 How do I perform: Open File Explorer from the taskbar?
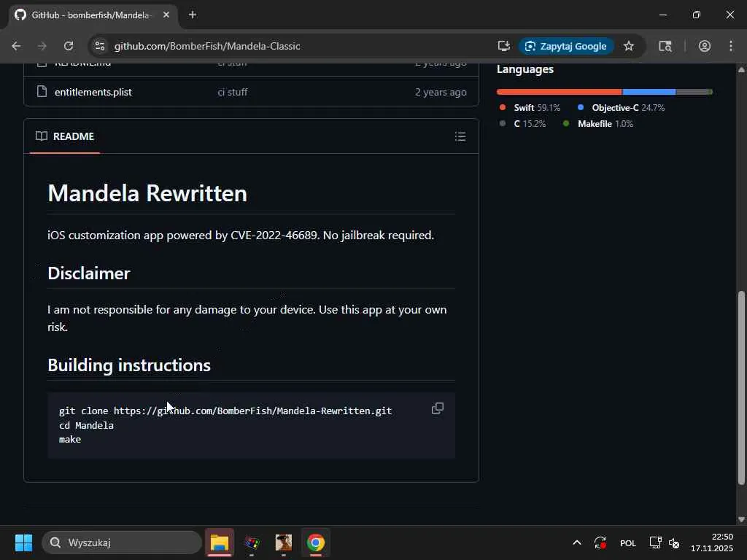coord(220,542)
